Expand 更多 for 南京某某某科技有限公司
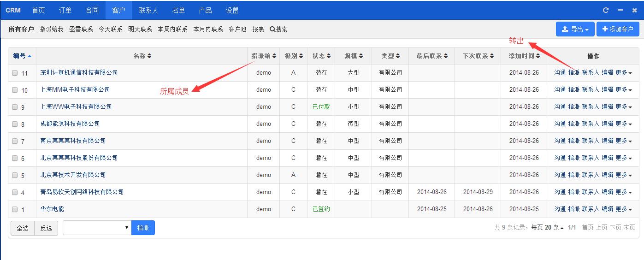The width and height of the screenshot is (644, 260). pyautogui.click(x=624, y=141)
